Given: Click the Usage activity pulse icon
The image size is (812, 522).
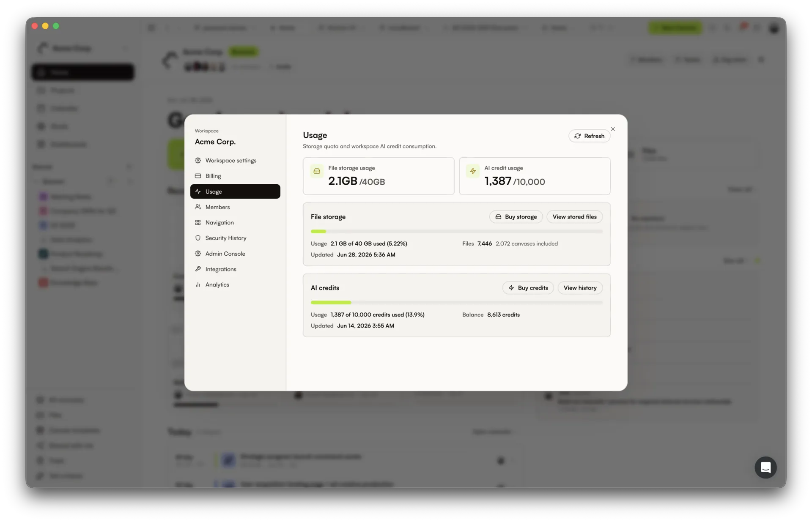Looking at the screenshot, I should (198, 191).
